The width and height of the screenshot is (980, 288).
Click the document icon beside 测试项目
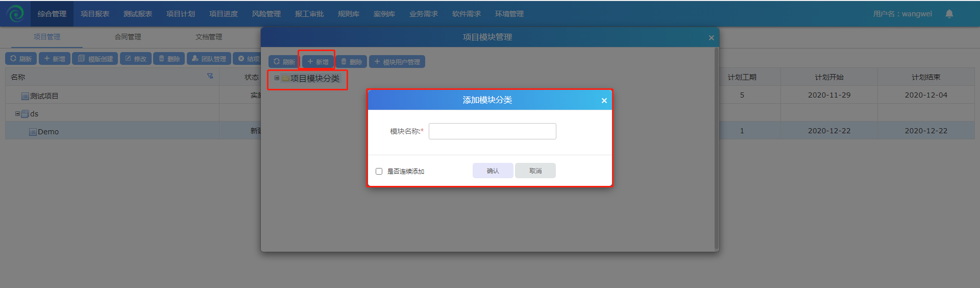[x=25, y=96]
